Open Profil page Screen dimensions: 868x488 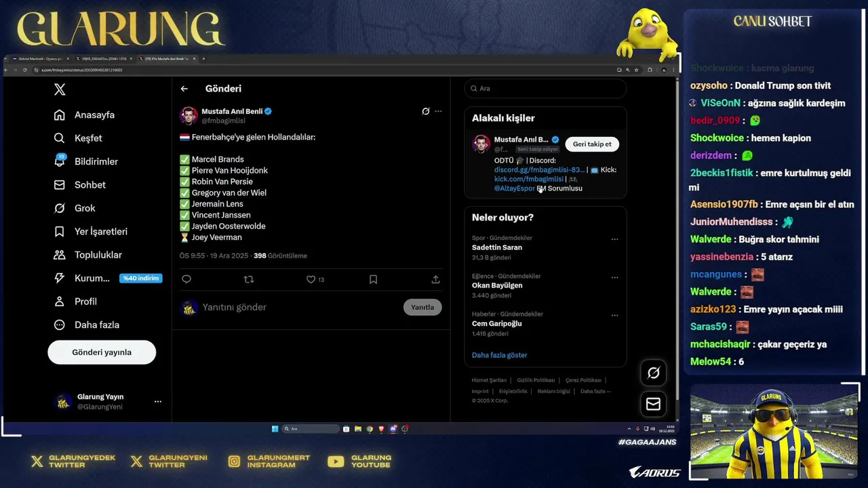(x=75, y=302)
